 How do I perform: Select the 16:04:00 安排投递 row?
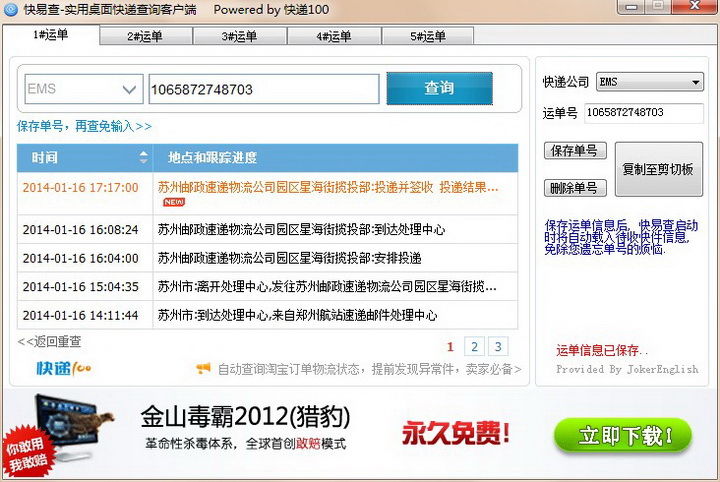click(x=267, y=258)
